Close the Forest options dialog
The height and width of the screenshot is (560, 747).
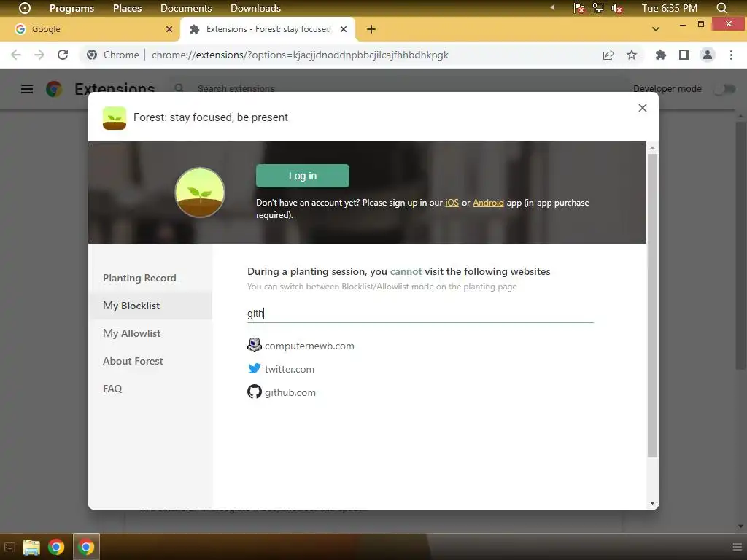coord(642,108)
